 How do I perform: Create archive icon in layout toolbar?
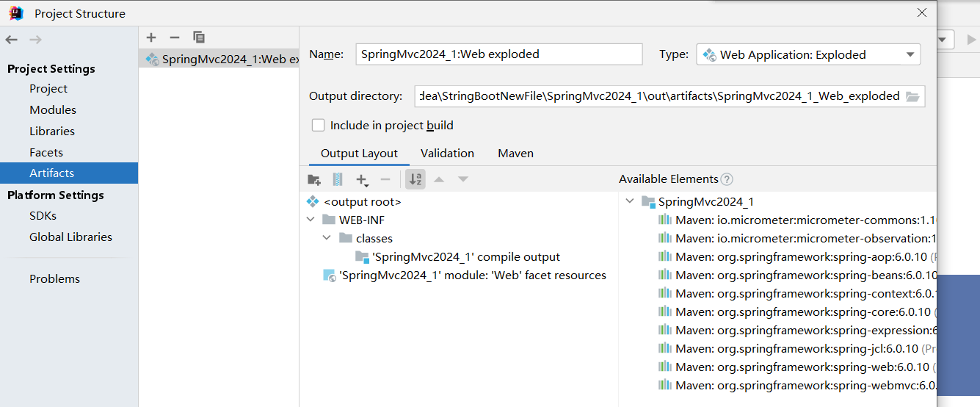point(338,179)
